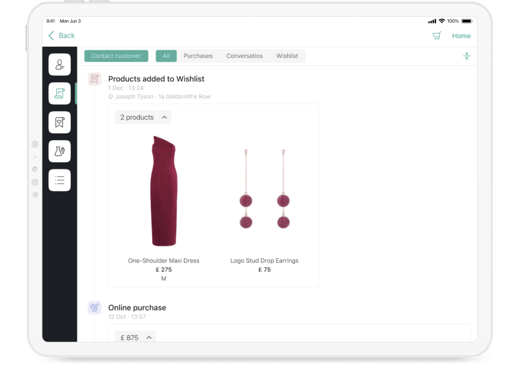Screen dimensions: 519x366
Task: Switch to the Wishlist tab
Action: point(287,56)
